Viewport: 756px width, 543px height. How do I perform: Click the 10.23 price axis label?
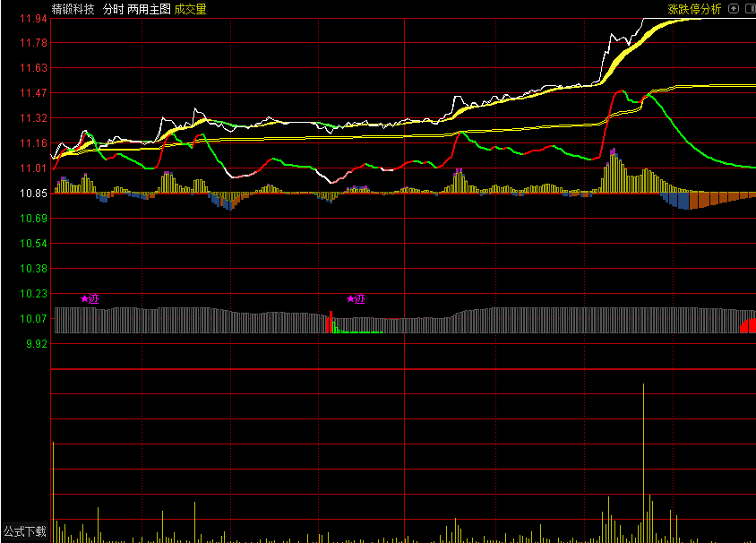(33, 294)
